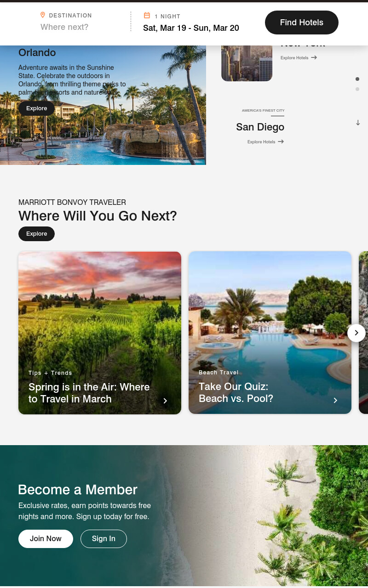The width and height of the screenshot is (368, 588).
Task: Open Take Our Quiz: Beach vs. Pool card
Action: [270, 333]
